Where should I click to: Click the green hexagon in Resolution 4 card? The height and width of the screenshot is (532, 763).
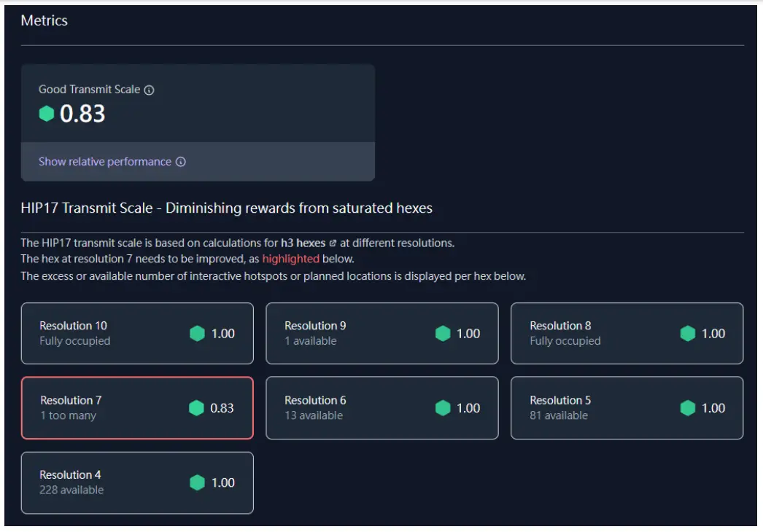coord(197,482)
